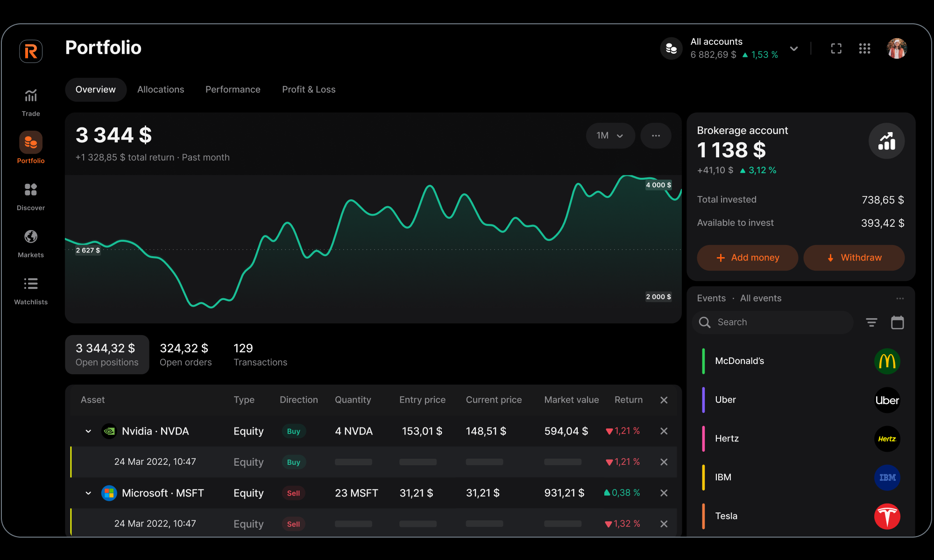Screen dimensions: 934x560
Task: Switch to the Profit & Loss tab
Action: [309, 90]
